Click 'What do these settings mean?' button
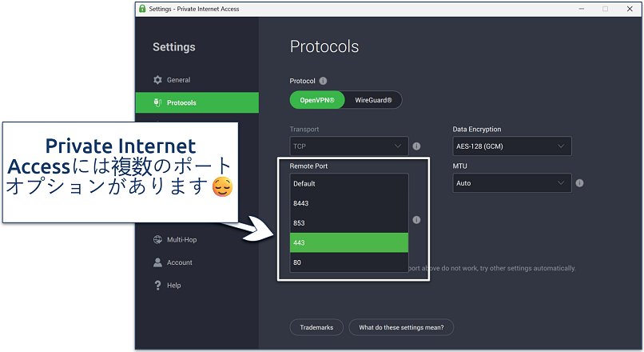The height and width of the screenshot is (352, 644). click(401, 327)
